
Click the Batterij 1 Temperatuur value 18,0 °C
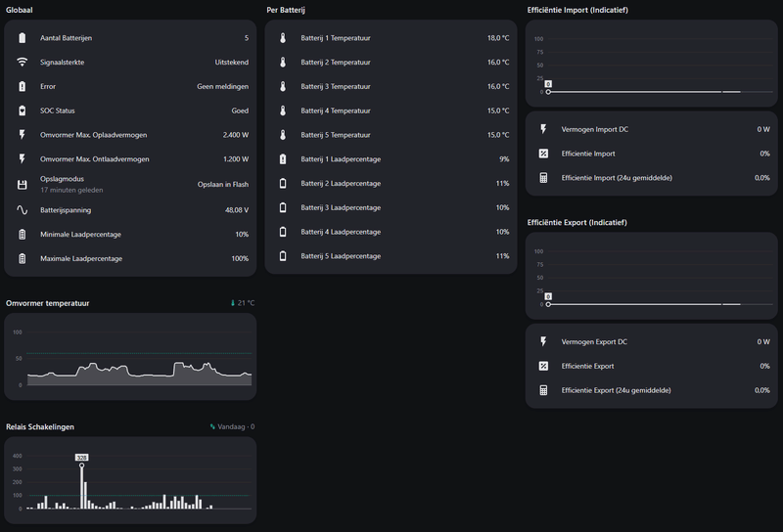tap(498, 38)
